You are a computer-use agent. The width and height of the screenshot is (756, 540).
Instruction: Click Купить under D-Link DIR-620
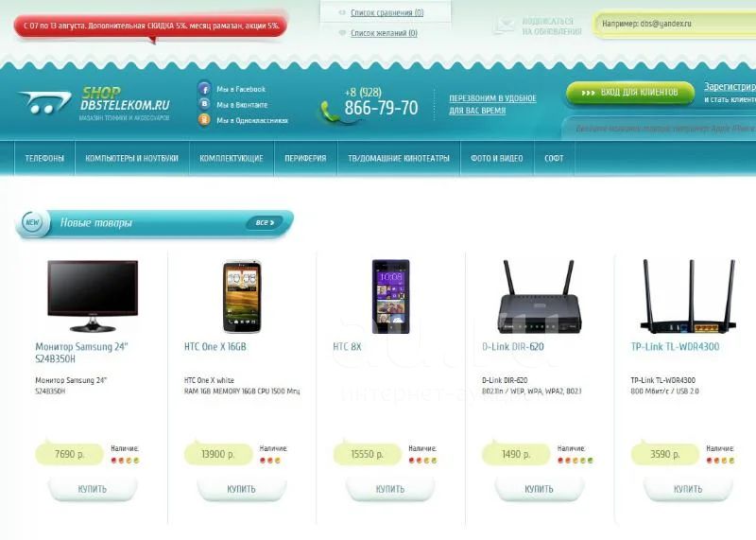tap(539, 489)
